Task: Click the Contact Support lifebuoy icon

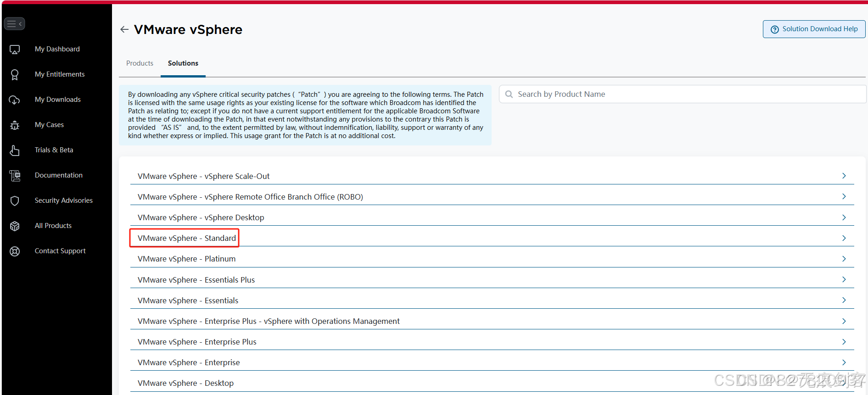Action: 15,251
